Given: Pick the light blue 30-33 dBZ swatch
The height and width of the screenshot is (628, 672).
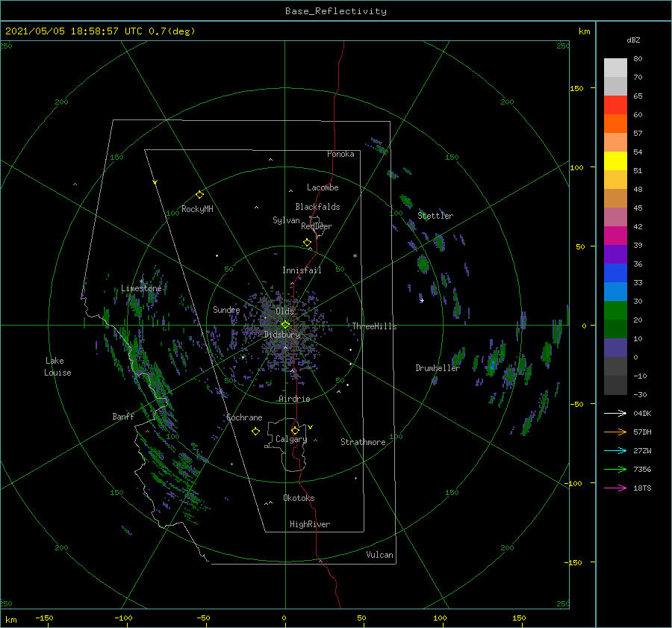Looking at the screenshot, I should [x=615, y=292].
